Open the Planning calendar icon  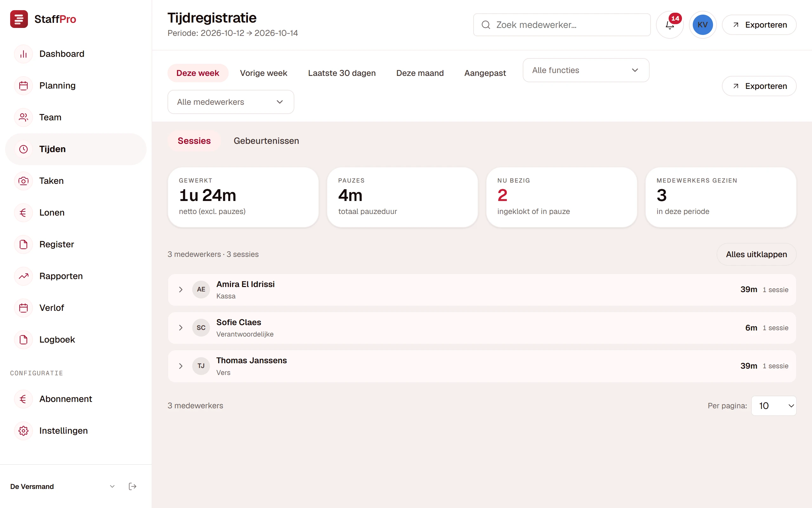(23, 86)
